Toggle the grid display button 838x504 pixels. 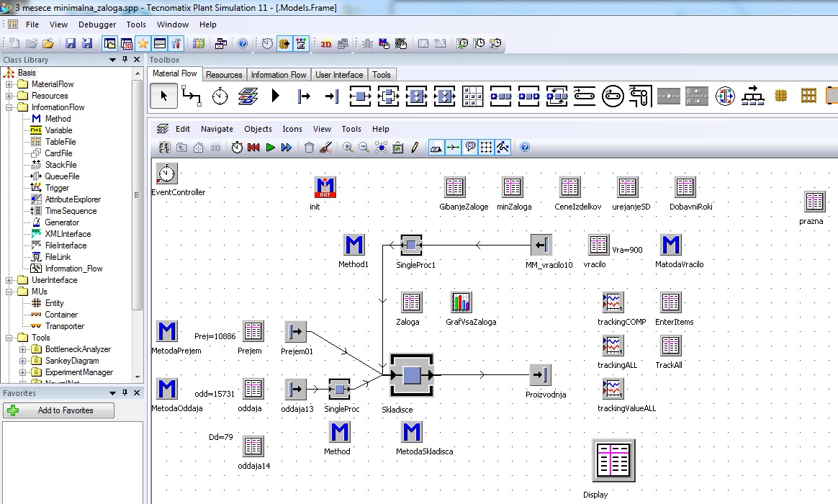pos(487,148)
